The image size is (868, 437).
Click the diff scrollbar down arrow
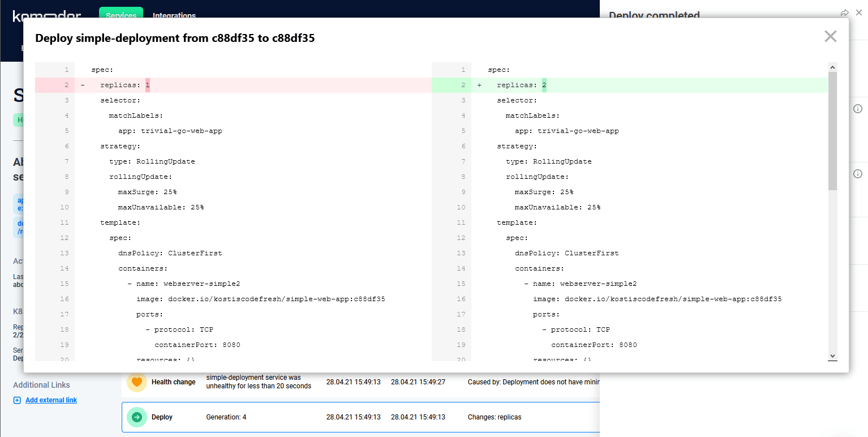[832, 355]
